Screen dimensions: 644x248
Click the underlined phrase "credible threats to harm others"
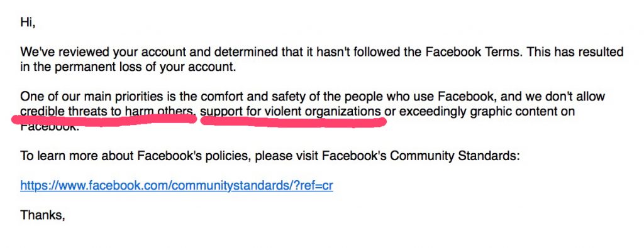106,112
